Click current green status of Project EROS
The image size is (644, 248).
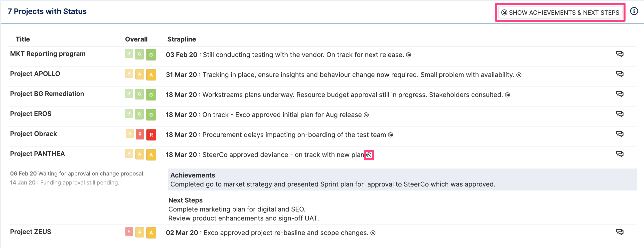151,115
